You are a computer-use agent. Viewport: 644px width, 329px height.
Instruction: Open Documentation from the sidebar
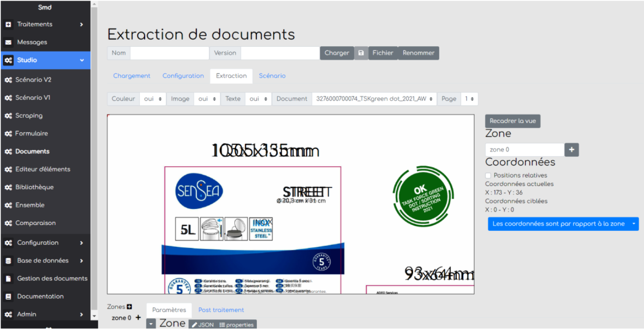(x=40, y=296)
